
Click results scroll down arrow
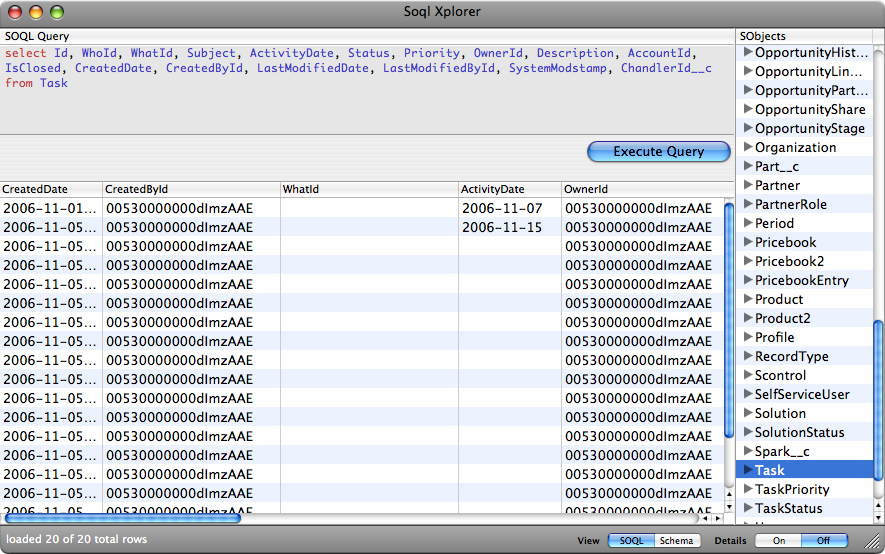tap(729, 507)
